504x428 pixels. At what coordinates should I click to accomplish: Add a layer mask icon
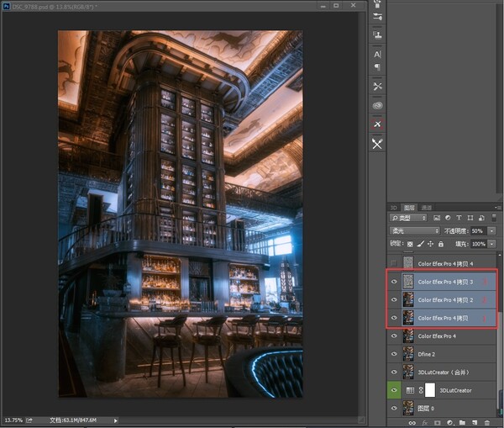[437, 423]
